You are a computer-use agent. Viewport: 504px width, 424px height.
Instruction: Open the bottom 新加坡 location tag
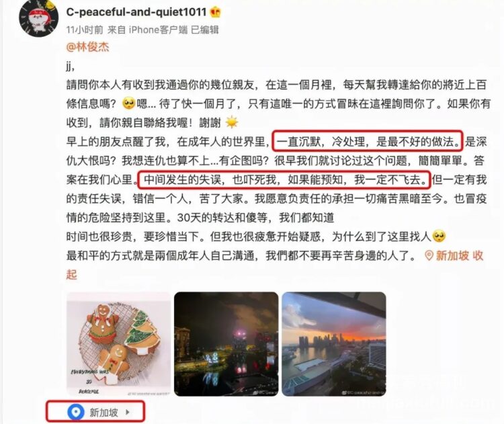103,413
